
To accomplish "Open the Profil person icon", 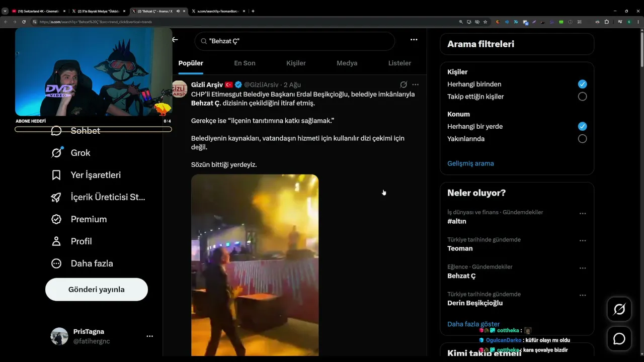I will (x=56, y=241).
